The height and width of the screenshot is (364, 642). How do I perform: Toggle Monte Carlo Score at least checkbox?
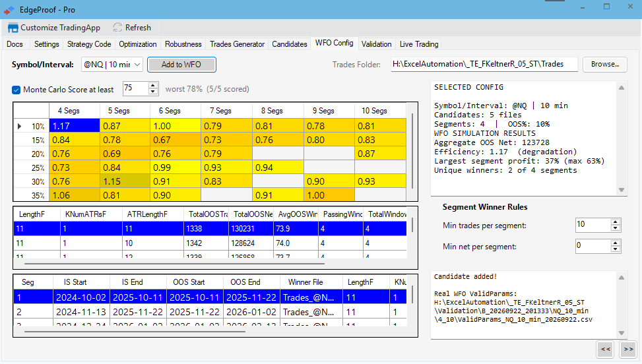pyautogui.click(x=16, y=90)
